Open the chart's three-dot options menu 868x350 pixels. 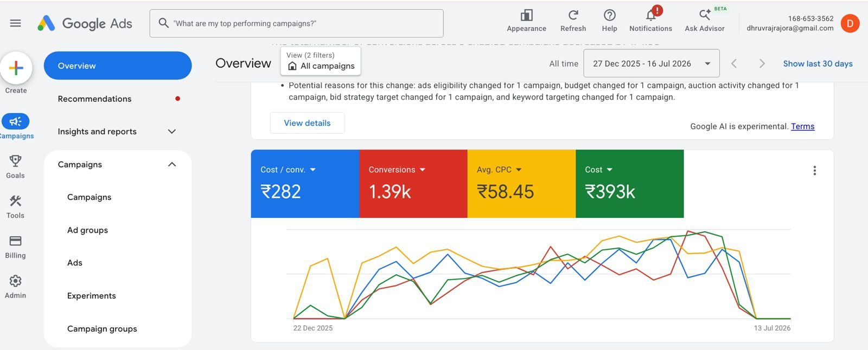coord(814,171)
